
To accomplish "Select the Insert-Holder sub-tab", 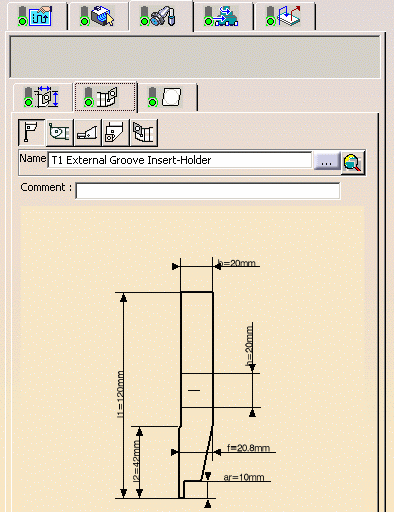I will (105, 97).
